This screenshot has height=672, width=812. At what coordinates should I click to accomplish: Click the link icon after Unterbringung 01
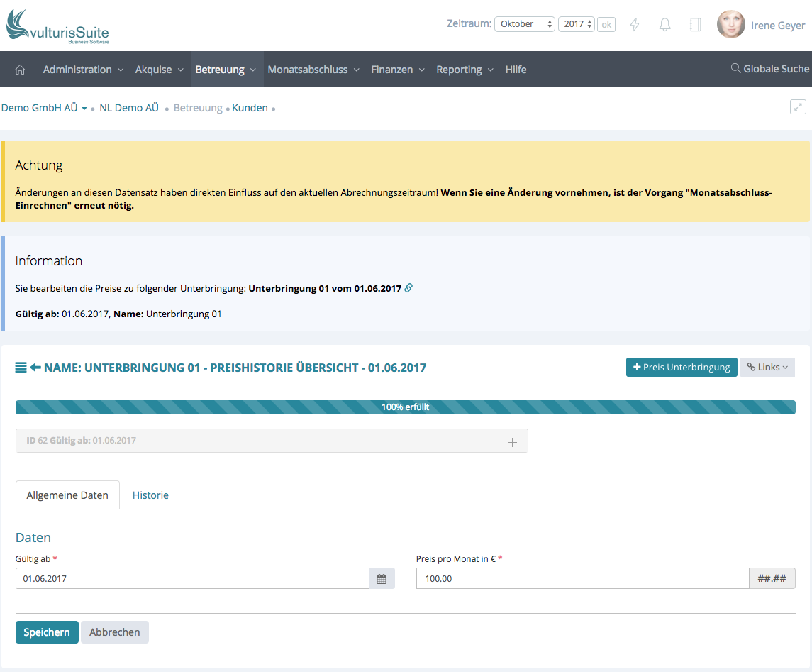click(x=408, y=289)
